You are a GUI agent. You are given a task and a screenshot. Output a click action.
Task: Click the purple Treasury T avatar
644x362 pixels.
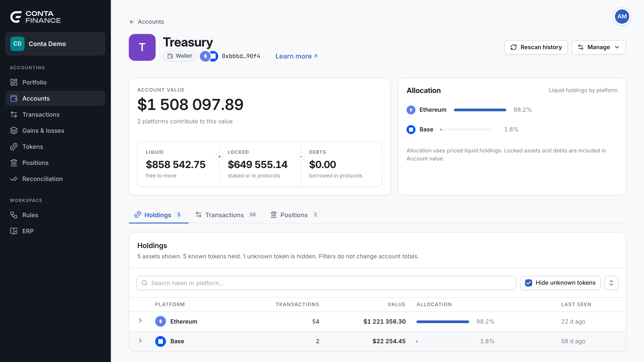click(142, 47)
